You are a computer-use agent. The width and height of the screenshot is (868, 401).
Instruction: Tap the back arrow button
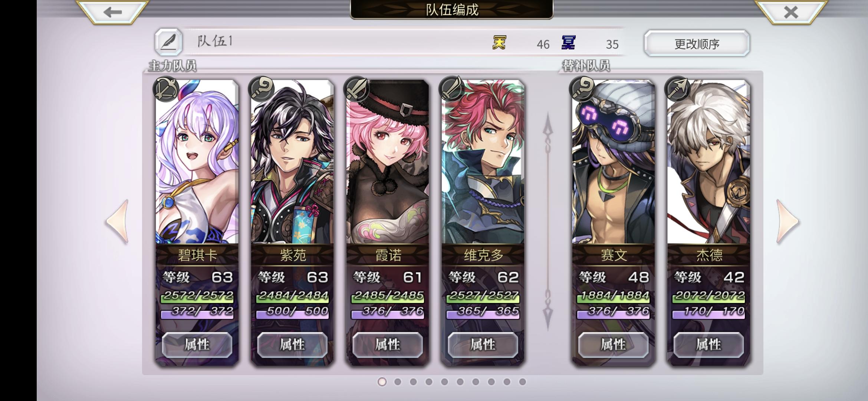click(112, 12)
